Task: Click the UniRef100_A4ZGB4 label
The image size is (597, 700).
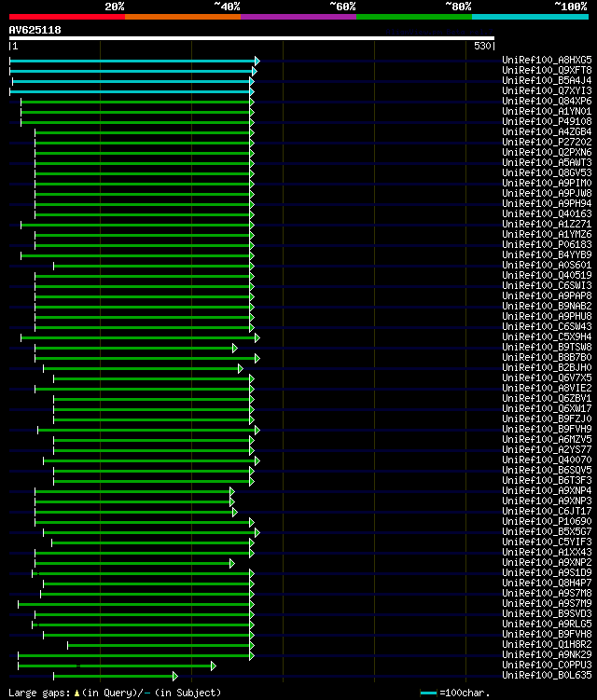Action: pyautogui.click(x=547, y=131)
